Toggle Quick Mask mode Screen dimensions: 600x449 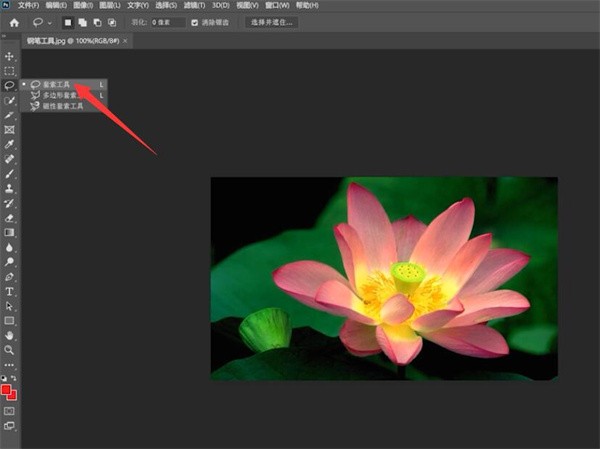pos(9,411)
